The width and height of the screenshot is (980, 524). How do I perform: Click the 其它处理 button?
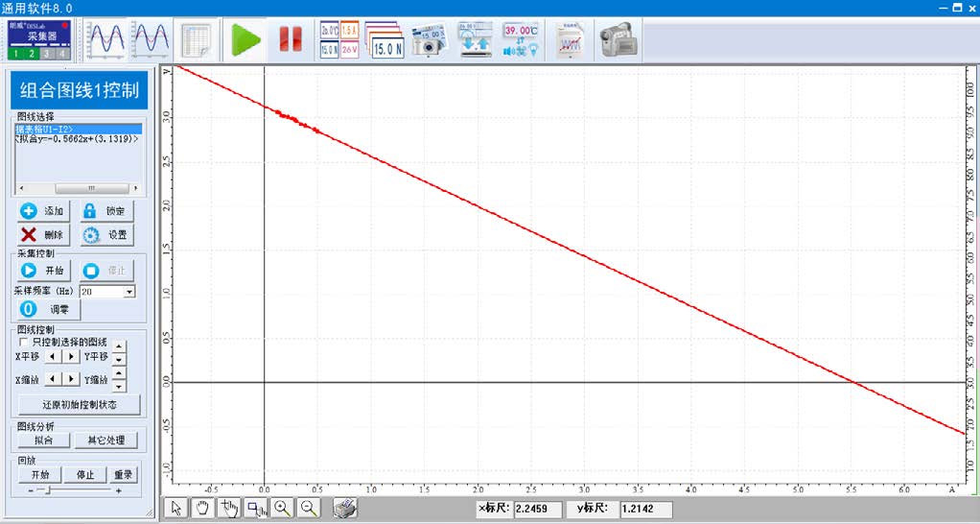point(105,441)
